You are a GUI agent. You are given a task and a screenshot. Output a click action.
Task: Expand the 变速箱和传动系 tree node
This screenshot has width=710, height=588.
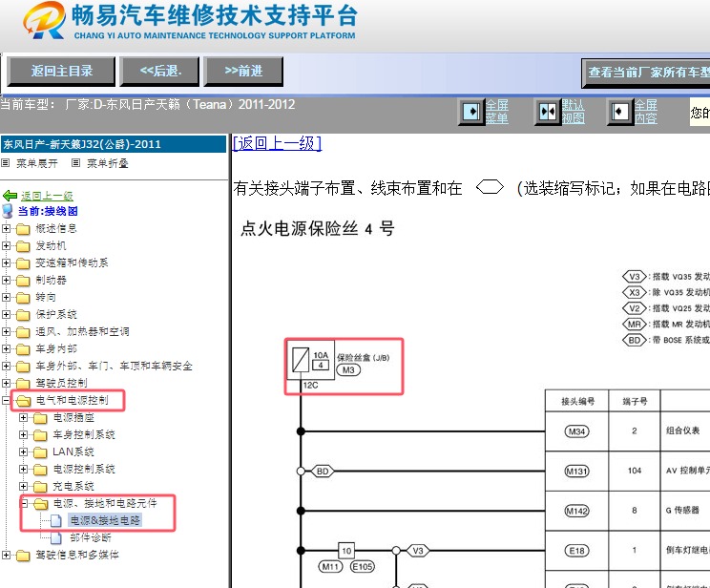(6, 262)
